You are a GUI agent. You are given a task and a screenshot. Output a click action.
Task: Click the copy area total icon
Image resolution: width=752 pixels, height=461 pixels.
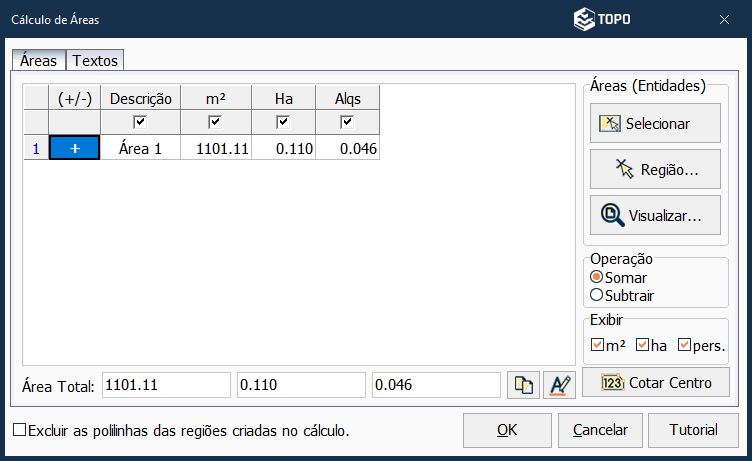(x=523, y=385)
